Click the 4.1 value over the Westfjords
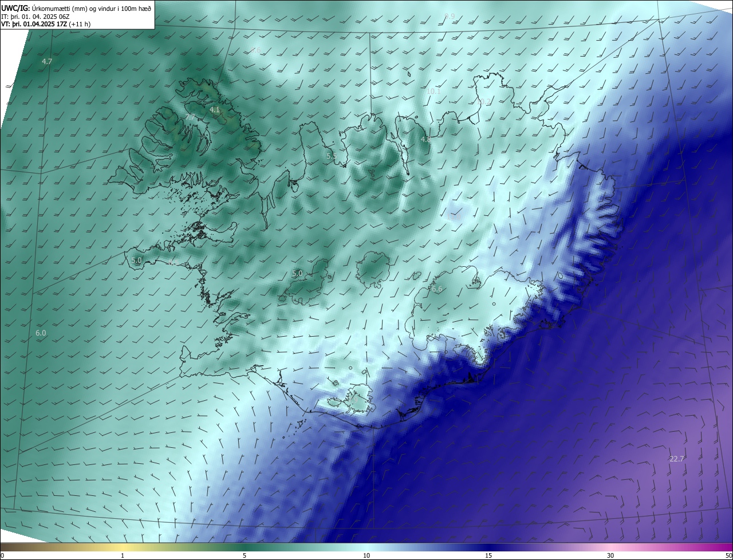The image size is (733, 560). 215,109
